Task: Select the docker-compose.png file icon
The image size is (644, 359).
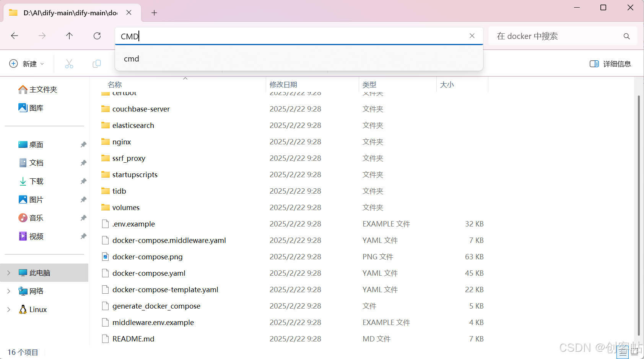Action: [106, 257]
